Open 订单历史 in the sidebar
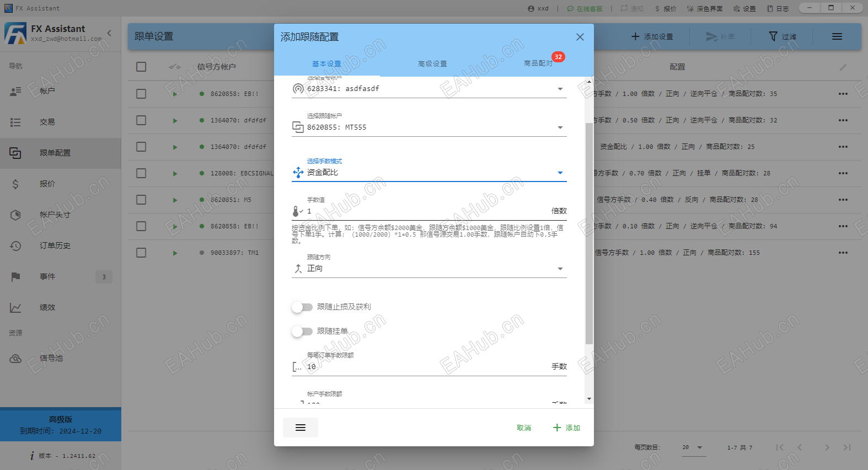Viewport: 868px width, 470px height. (61, 245)
